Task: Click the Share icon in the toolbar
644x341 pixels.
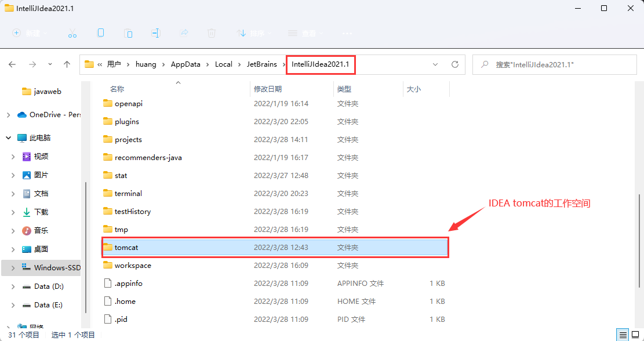Action: click(x=184, y=33)
